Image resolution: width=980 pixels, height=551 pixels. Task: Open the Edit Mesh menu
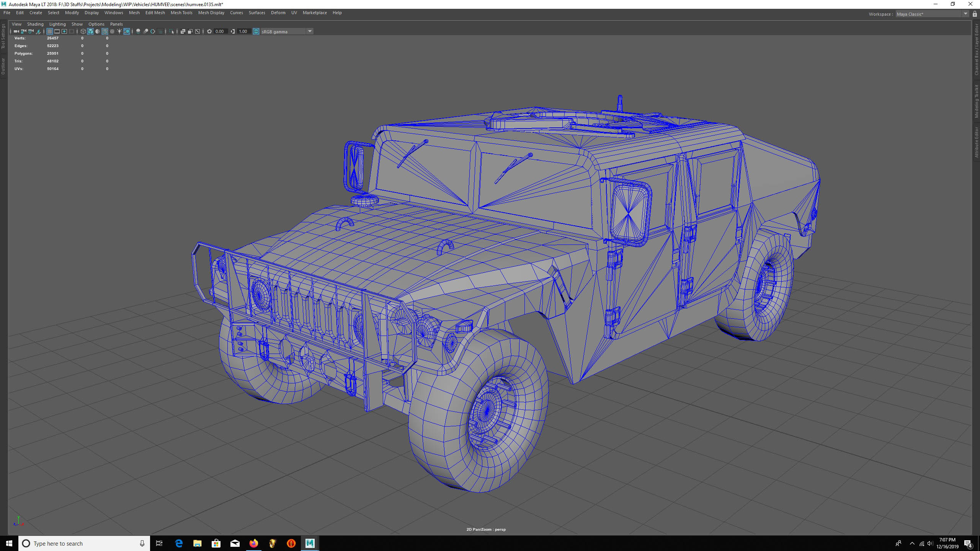155,13
